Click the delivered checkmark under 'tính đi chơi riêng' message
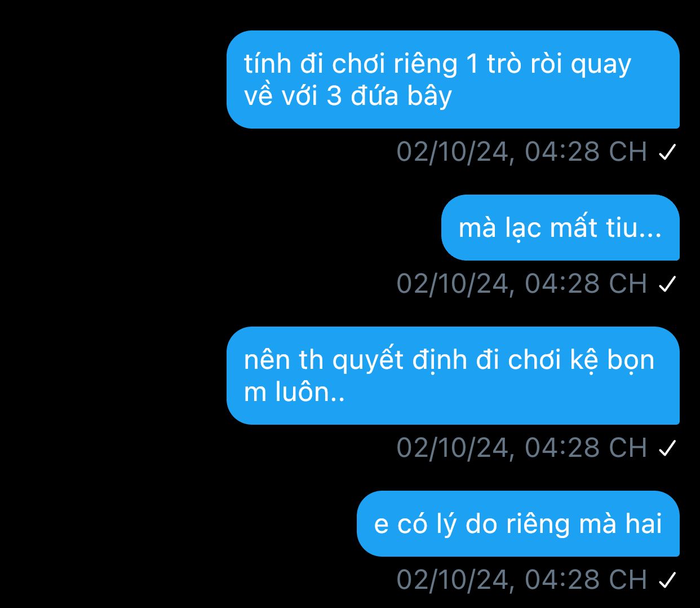 click(x=667, y=152)
